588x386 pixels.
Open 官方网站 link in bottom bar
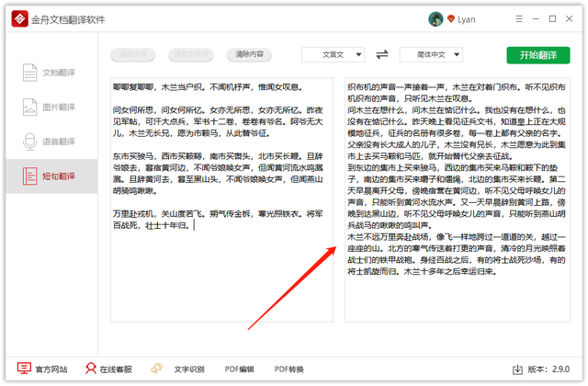click(51, 369)
